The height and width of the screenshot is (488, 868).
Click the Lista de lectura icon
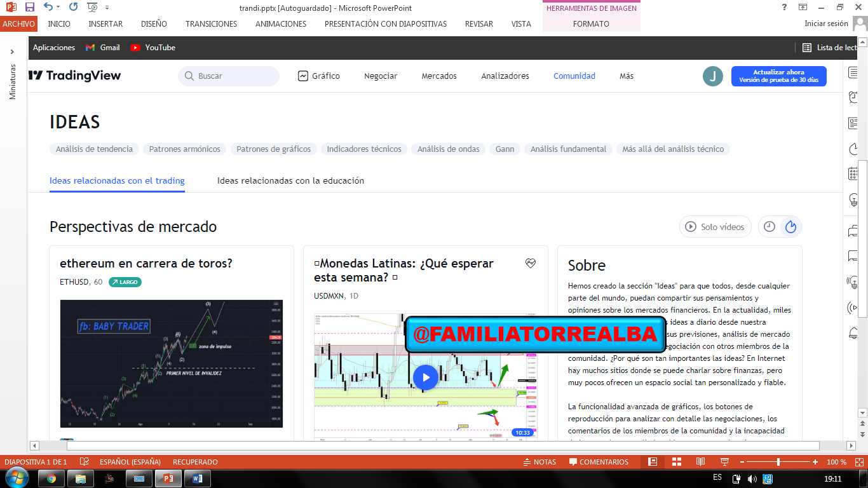click(807, 48)
